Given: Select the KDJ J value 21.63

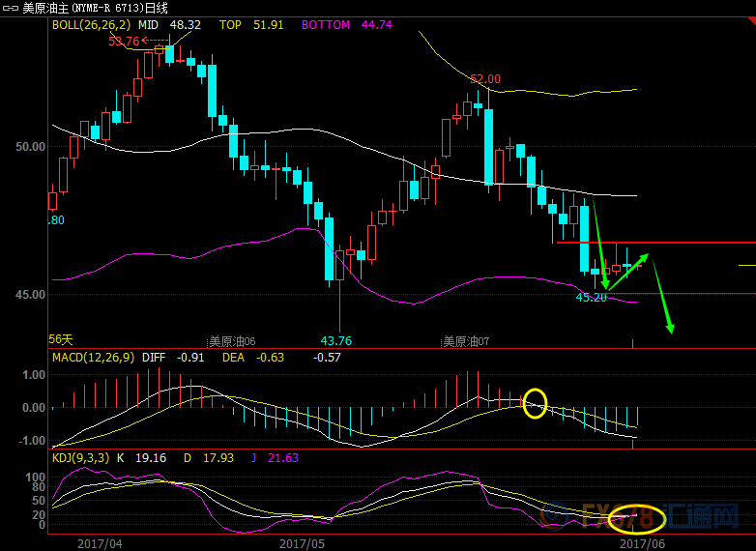Looking at the screenshot, I should (283, 458).
